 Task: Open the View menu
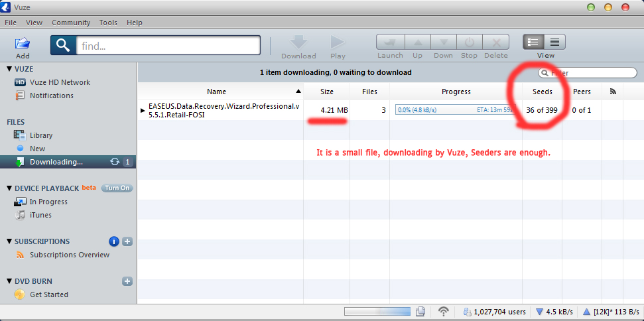[34, 23]
